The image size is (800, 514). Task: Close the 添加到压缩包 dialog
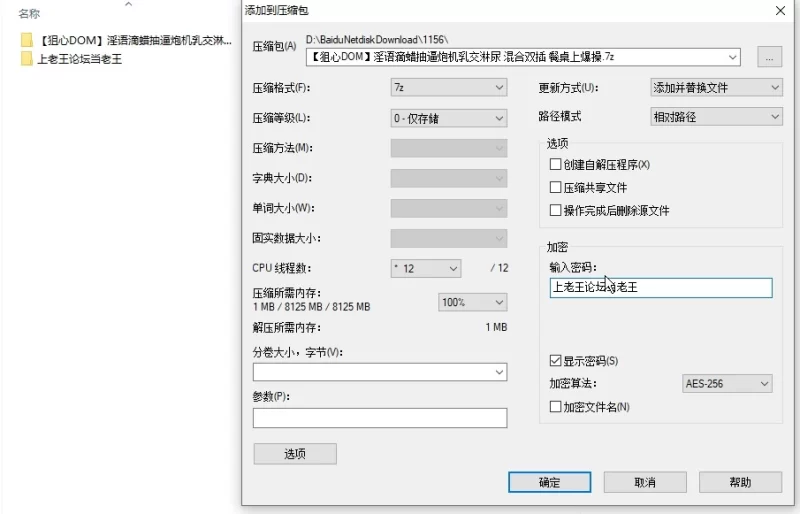(x=780, y=9)
